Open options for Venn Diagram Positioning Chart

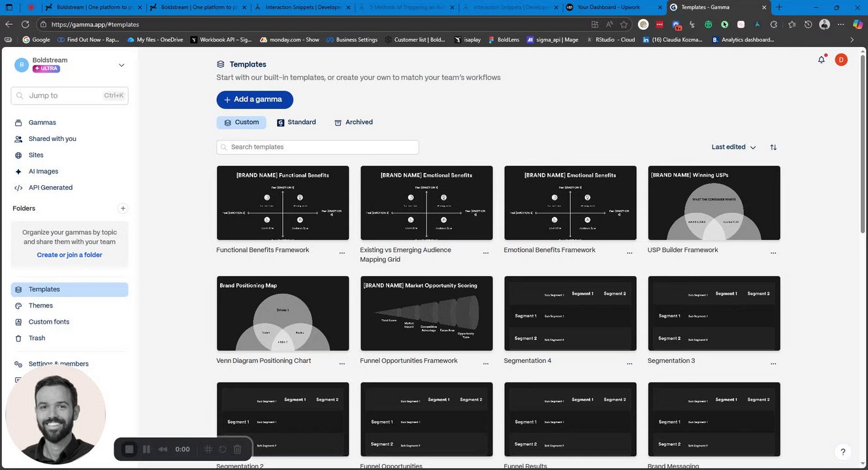coord(342,364)
